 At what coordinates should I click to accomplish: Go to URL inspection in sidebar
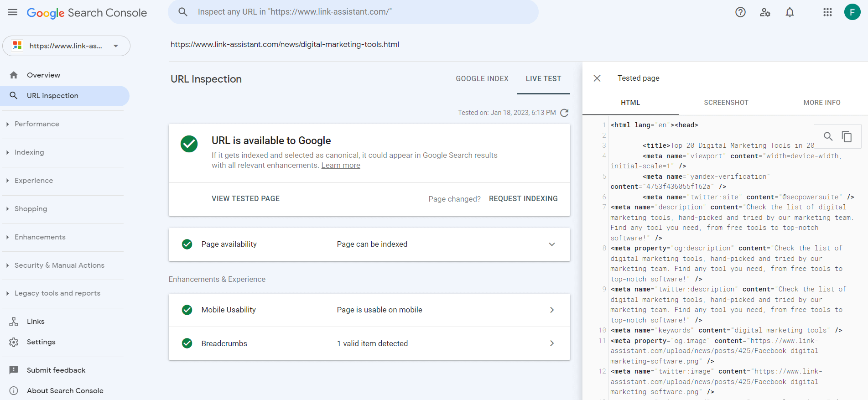tap(65, 96)
